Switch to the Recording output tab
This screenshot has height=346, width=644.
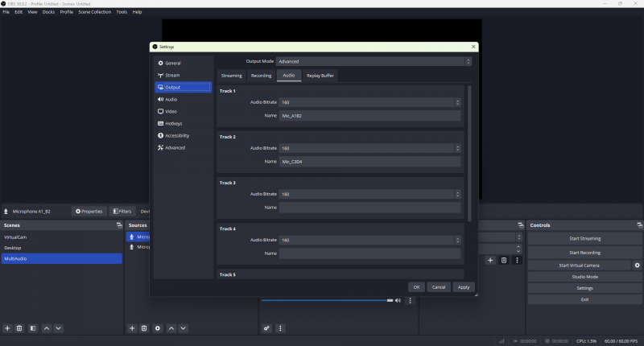(x=261, y=76)
